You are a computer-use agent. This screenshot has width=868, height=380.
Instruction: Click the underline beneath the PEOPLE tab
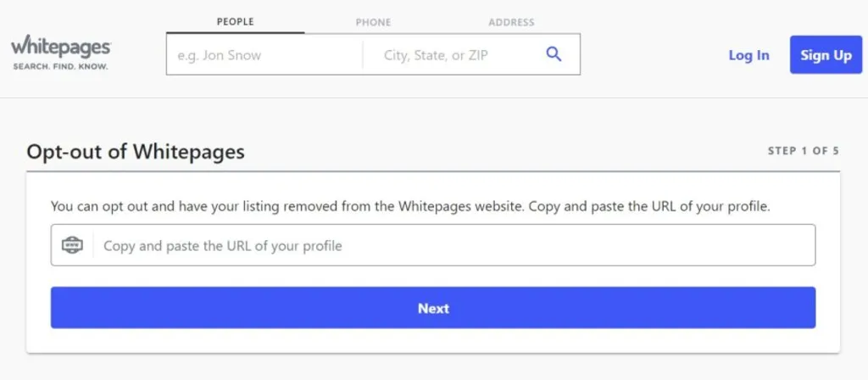coord(235,33)
